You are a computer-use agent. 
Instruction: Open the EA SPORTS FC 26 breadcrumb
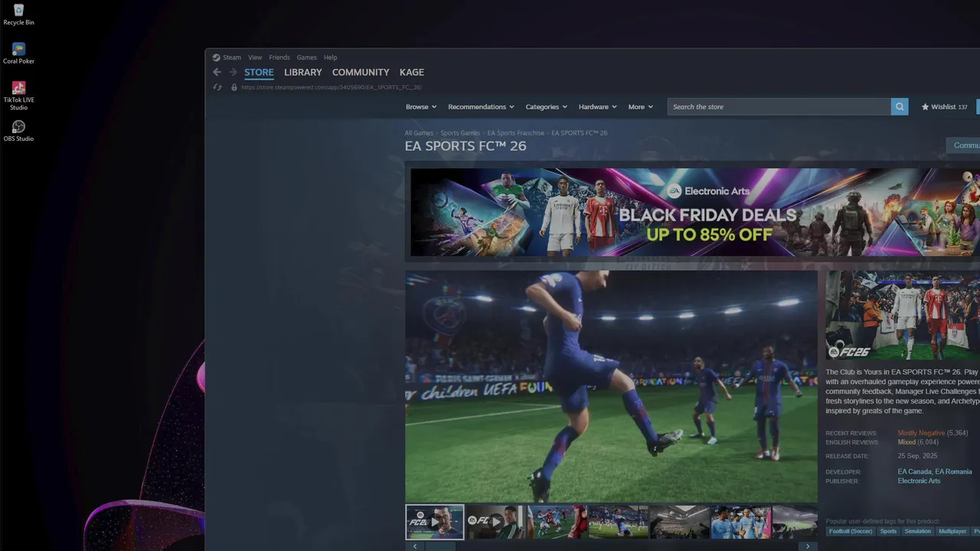pos(580,133)
